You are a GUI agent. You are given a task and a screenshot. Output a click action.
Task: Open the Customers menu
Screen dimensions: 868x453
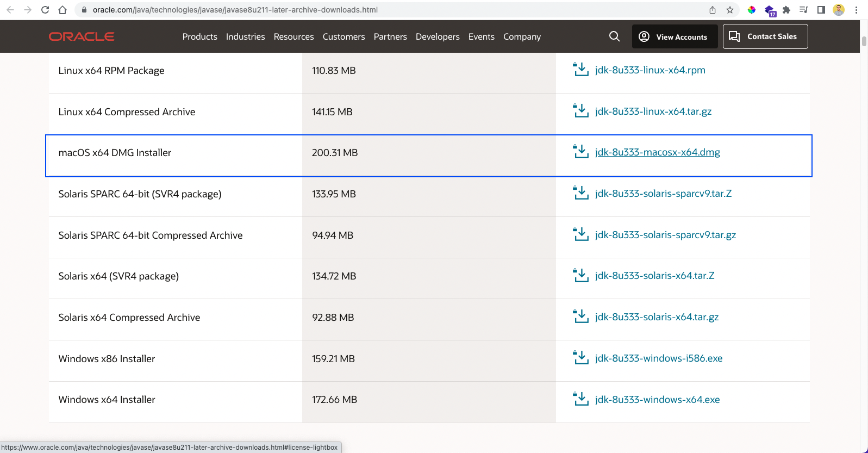[x=344, y=36]
